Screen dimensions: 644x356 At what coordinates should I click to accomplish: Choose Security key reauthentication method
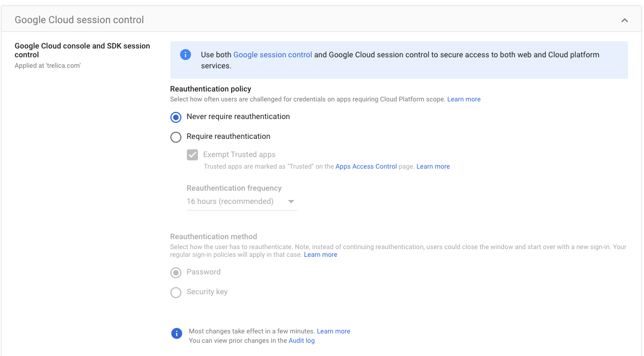click(176, 293)
